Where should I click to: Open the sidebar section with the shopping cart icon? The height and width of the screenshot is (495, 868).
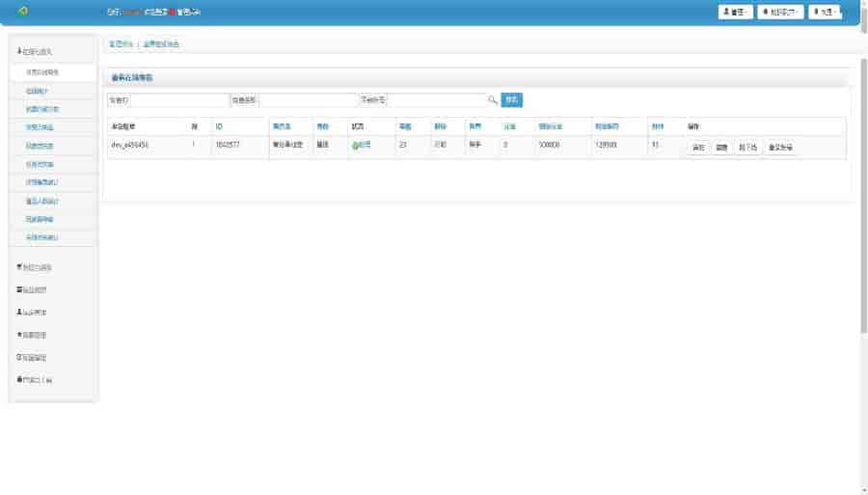(35, 267)
